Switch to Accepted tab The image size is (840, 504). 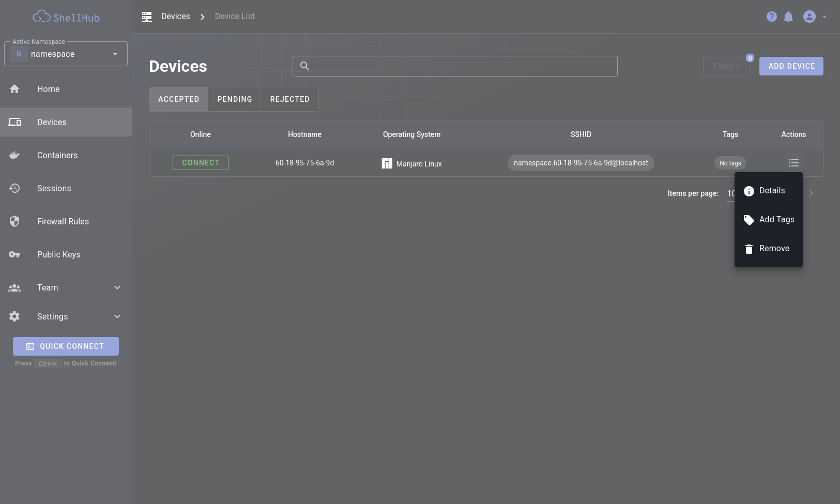coord(178,99)
